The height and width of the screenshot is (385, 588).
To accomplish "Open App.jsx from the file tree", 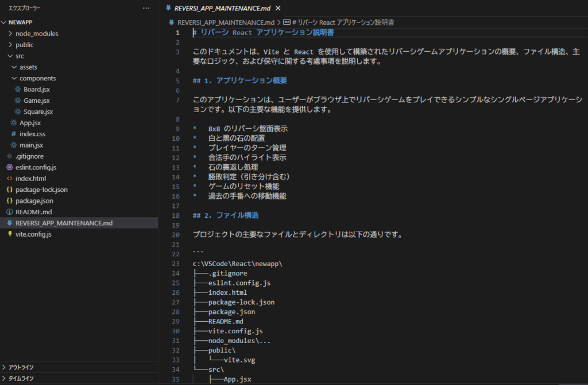I will (30, 123).
